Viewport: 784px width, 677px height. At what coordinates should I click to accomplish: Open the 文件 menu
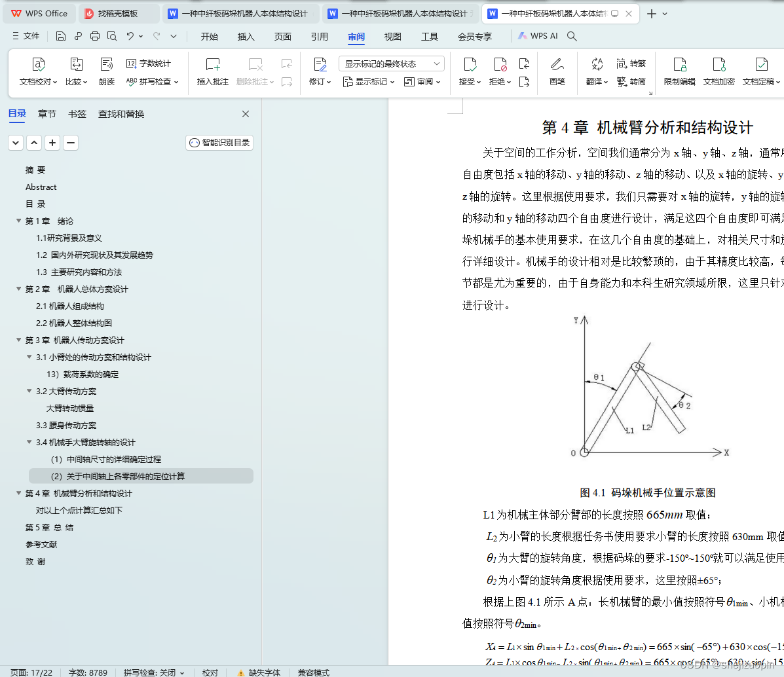(26, 36)
